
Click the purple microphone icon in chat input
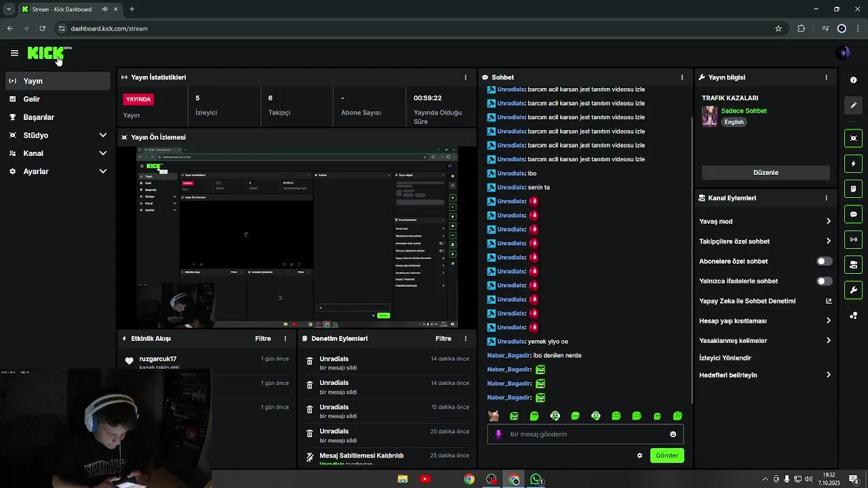[x=498, y=434]
